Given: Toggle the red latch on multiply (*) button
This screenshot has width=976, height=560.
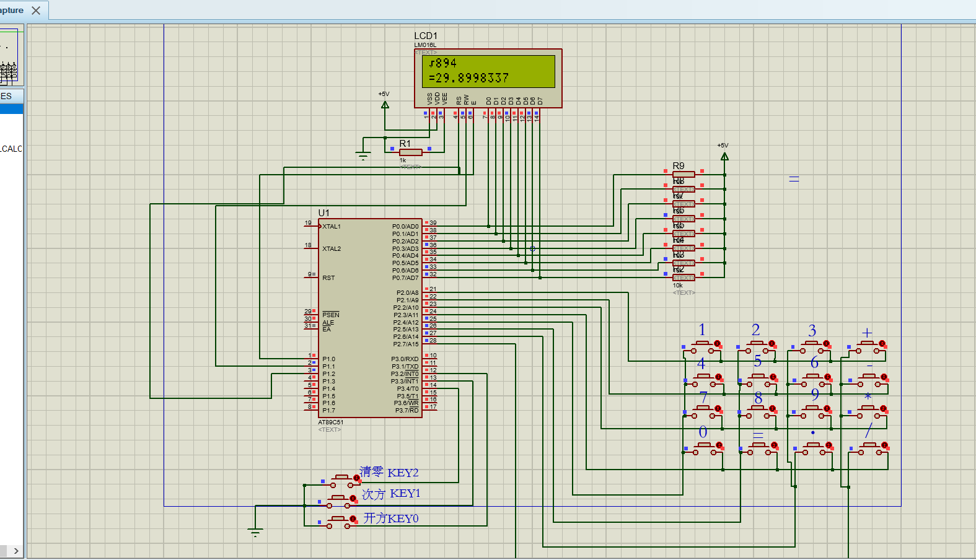Looking at the screenshot, I should click(884, 409).
